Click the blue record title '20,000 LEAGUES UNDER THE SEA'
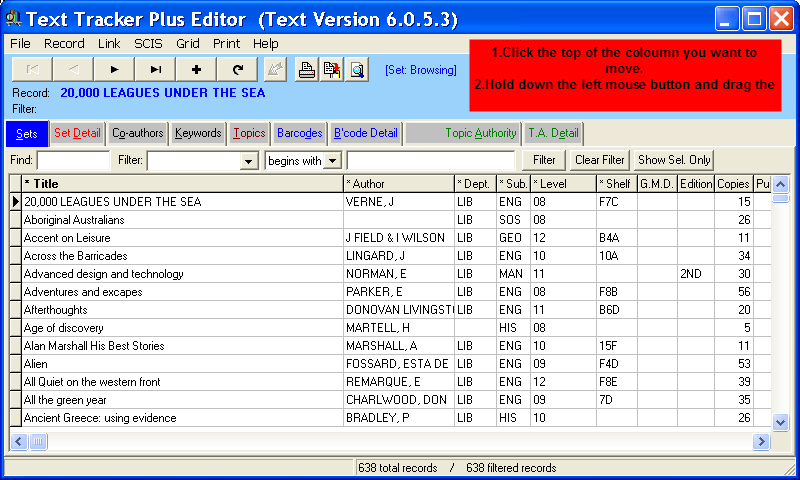Screen dimensions: 800x480 pyautogui.click(x=163, y=93)
